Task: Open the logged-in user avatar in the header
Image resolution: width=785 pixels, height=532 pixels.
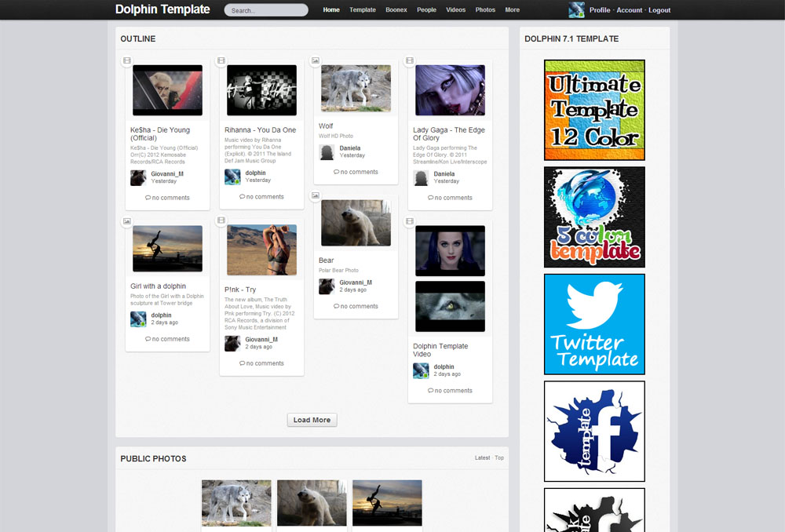Action: coord(577,10)
